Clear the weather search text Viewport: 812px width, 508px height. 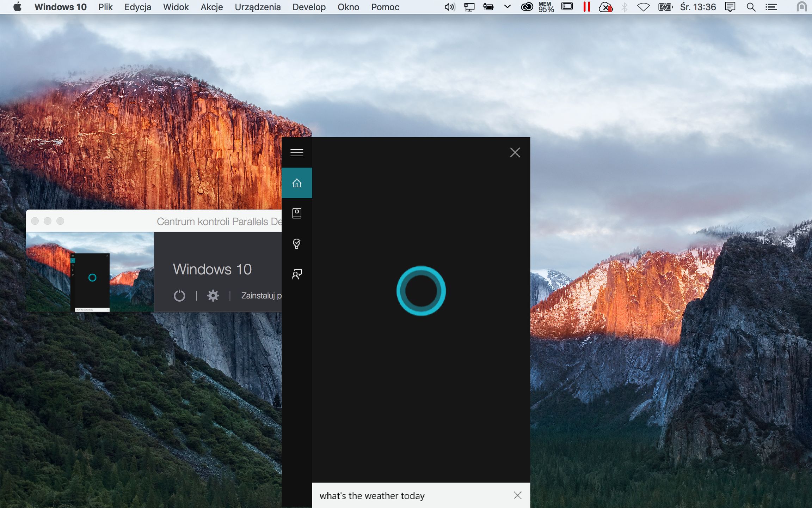click(517, 495)
